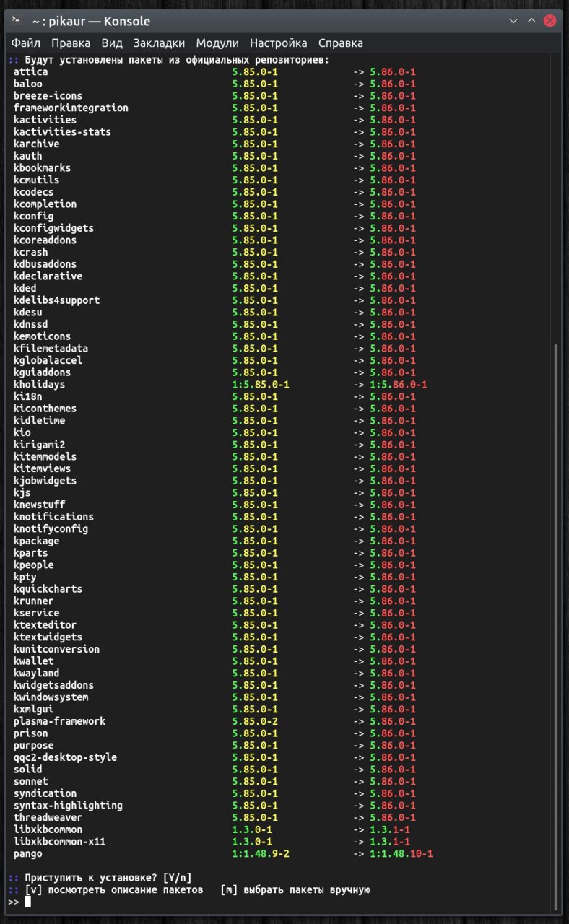Click the '[v] посмотреть описание пакетов' option text
This screenshot has height=924, width=569.
pyautogui.click(x=114, y=890)
